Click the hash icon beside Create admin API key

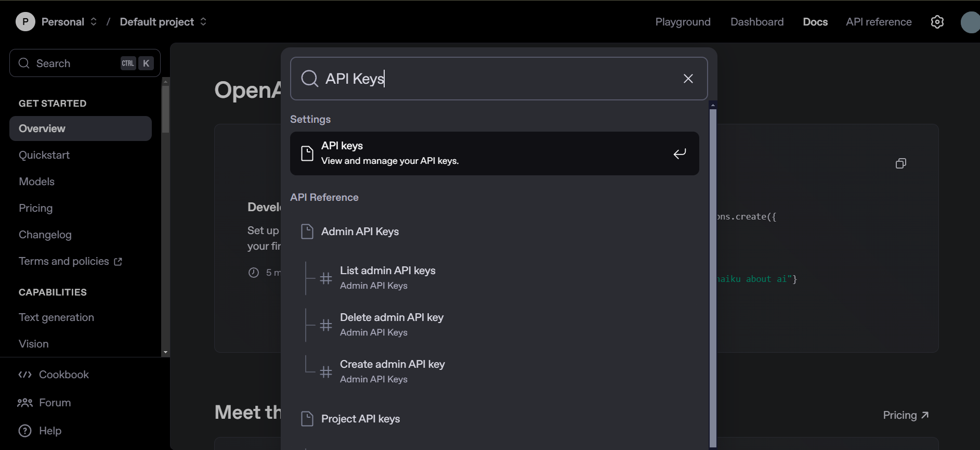[x=326, y=372]
